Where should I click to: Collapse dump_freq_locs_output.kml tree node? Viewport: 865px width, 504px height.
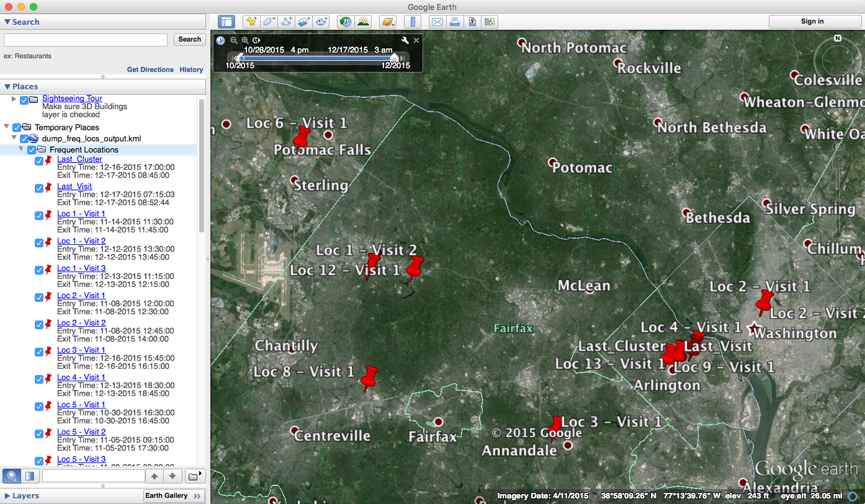14,138
